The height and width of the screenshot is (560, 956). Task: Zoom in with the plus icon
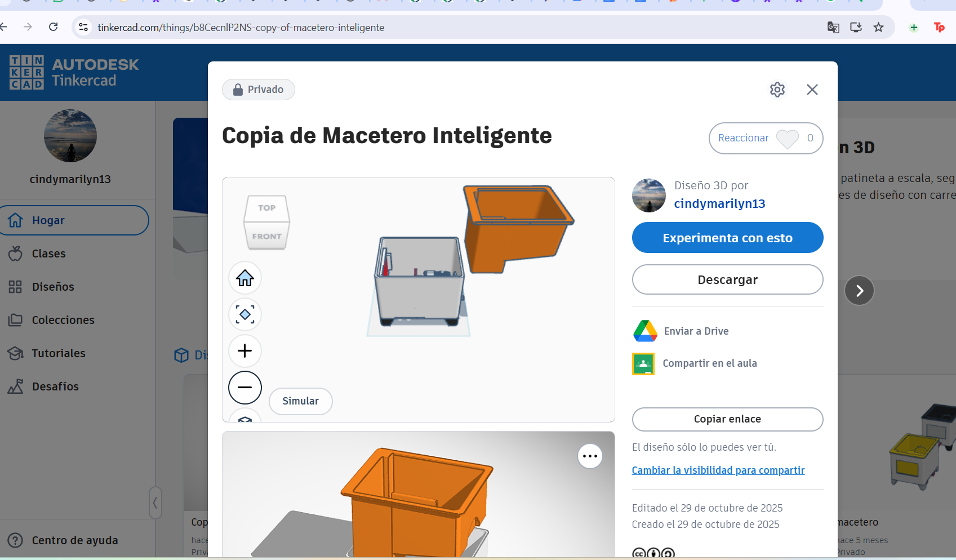coord(245,351)
